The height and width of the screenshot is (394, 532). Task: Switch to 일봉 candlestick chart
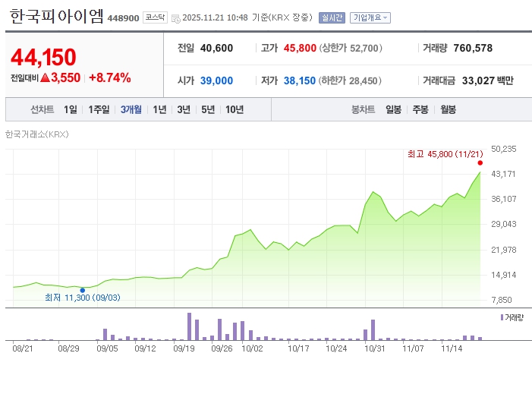[x=393, y=109]
